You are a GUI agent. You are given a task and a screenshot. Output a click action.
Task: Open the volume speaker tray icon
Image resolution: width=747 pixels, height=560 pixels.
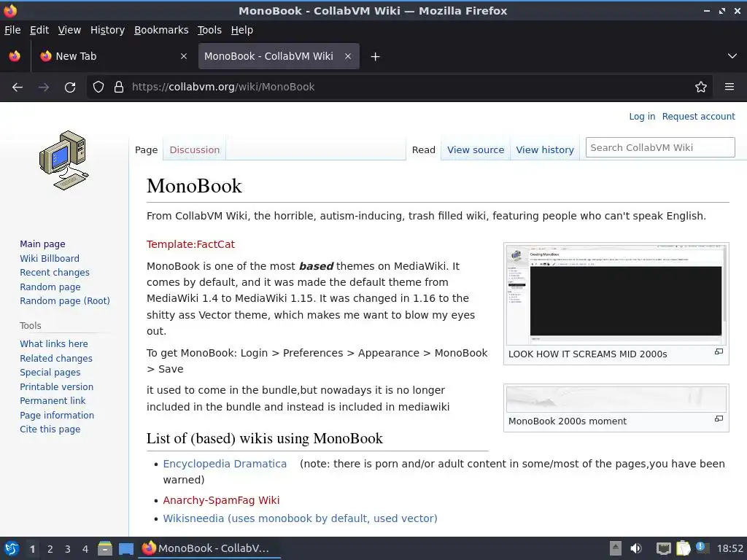click(636, 548)
